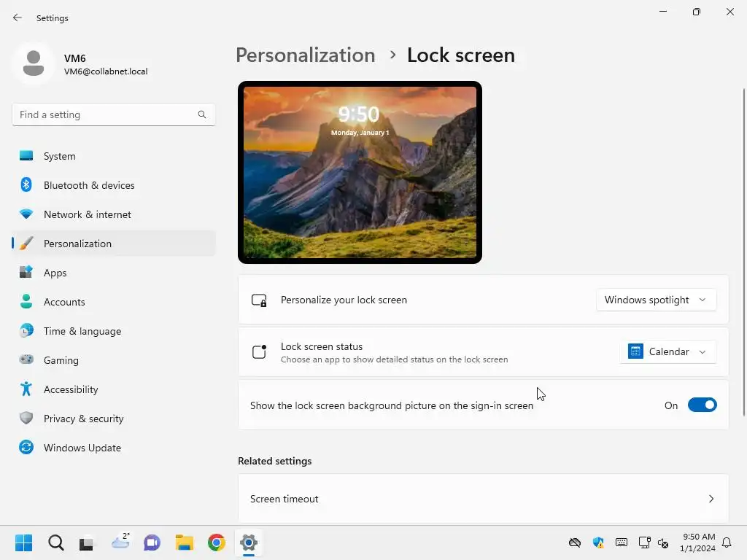Click the network display tray icon

[645, 542]
